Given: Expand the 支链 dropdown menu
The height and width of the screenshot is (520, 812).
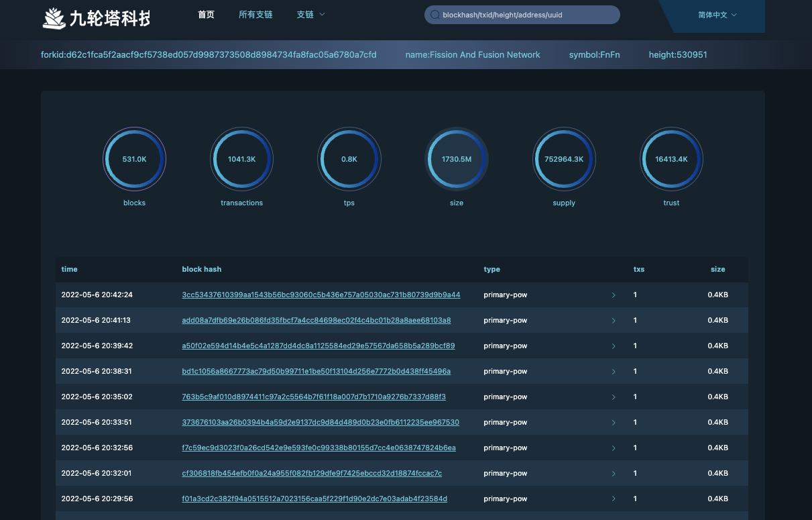Looking at the screenshot, I should click(x=310, y=15).
